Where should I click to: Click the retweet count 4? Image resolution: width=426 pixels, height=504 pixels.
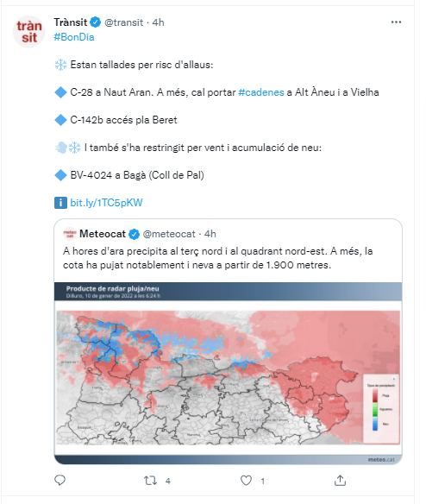(168, 481)
